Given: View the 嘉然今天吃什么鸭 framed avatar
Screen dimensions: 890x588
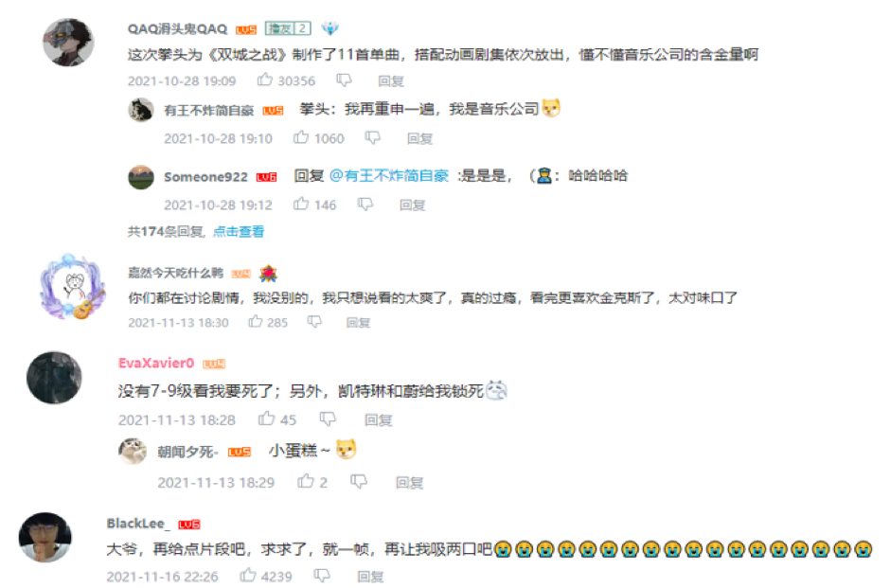Looking at the screenshot, I should 72,287.
